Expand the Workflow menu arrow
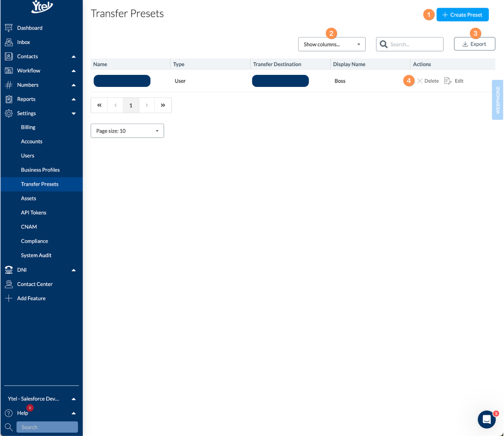This screenshot has height=436, width=504. [74, 71]
